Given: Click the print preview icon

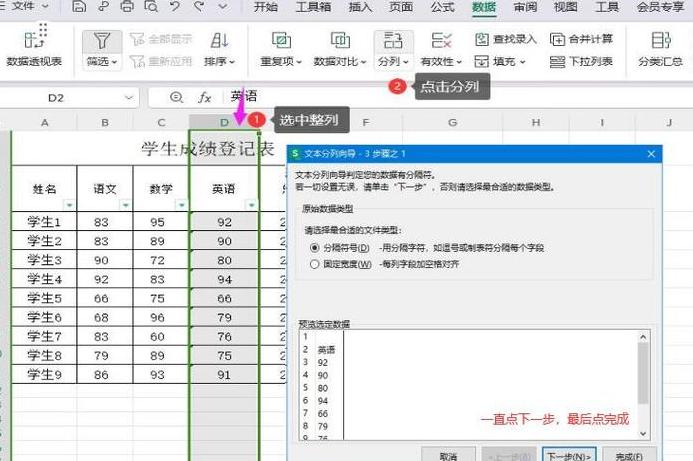Looking at the screenshot, I should [151, 7].
